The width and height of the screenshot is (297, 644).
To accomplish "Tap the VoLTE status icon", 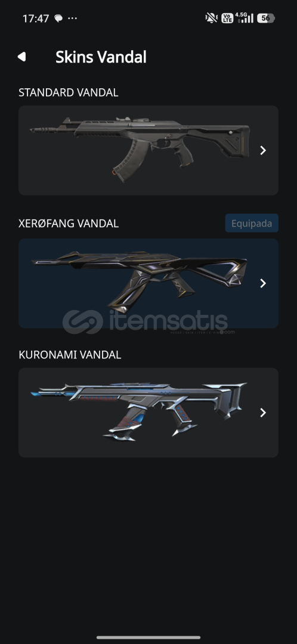I will (227, 18).
